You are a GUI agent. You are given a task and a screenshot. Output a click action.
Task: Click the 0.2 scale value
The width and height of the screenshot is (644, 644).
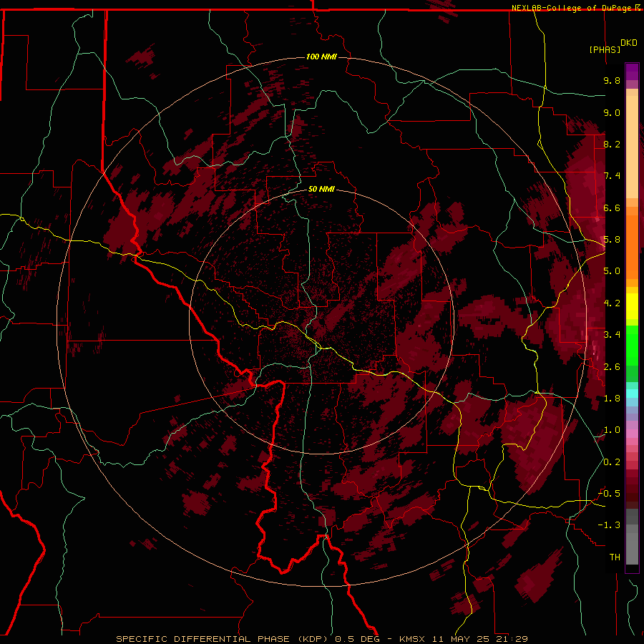(x=612, y=462)
